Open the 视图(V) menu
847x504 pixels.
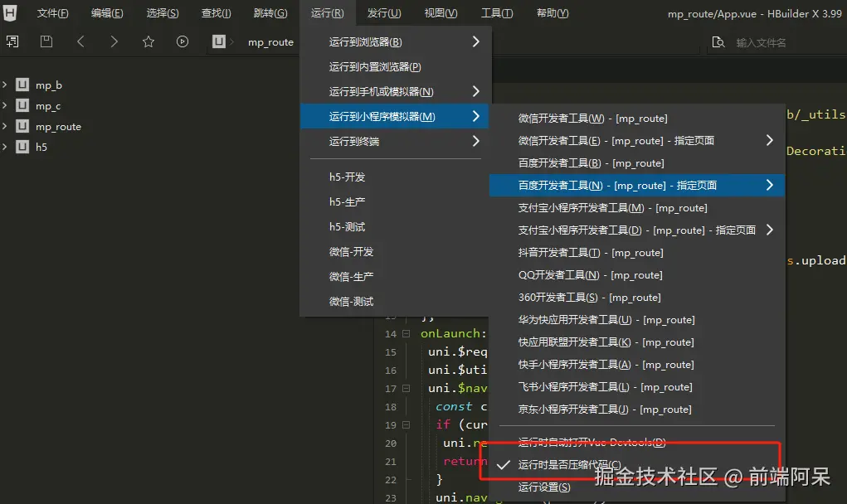click(x=441, y=13)
